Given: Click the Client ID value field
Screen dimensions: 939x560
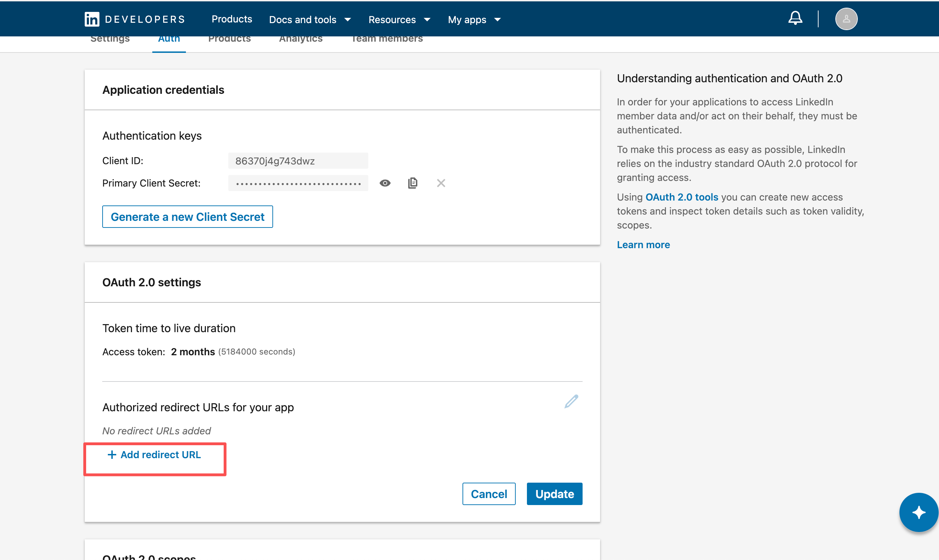Looking at the screenshot, I should (x=298, y=161).
